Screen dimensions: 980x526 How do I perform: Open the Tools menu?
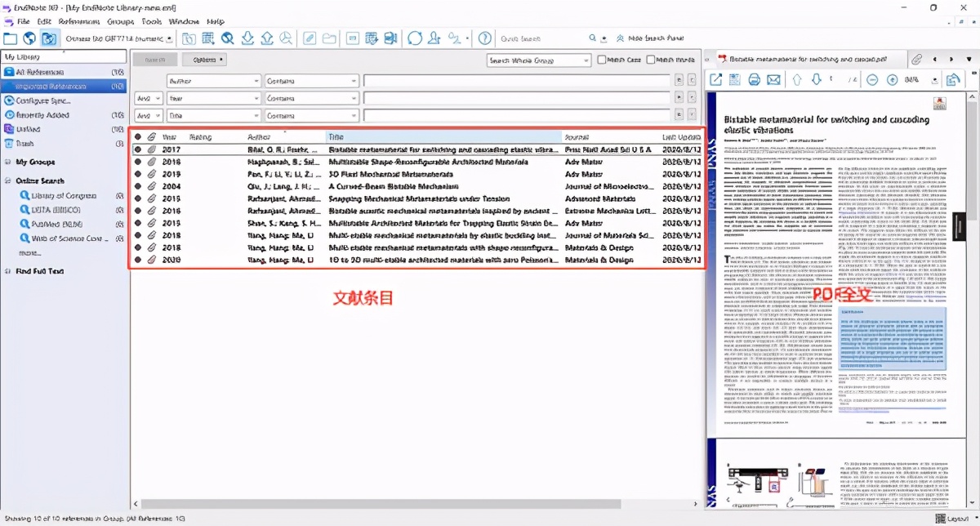pyautogui.click(x=151, y=20)
